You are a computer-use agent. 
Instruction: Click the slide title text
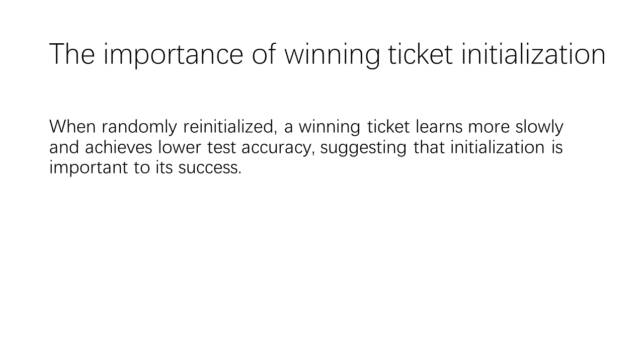point(328,54)
